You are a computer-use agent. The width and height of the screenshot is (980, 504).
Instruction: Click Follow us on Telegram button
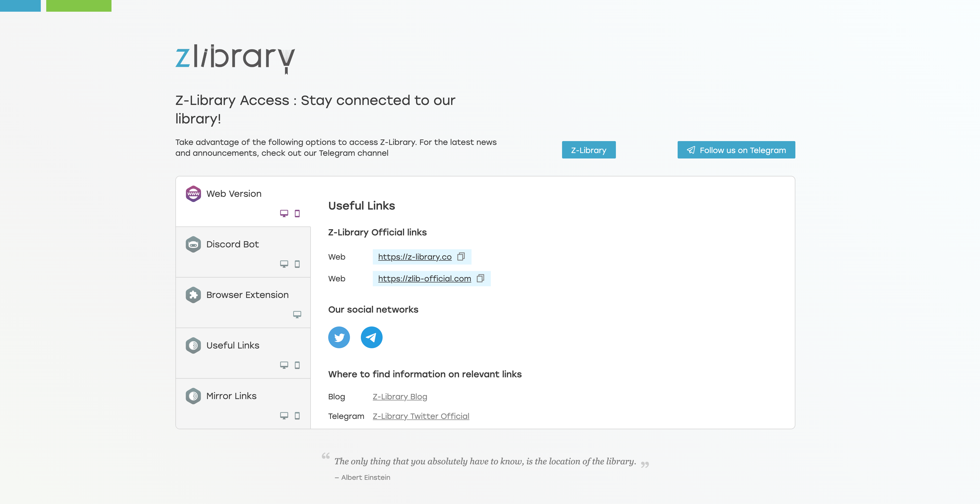(x=736, y=150)
